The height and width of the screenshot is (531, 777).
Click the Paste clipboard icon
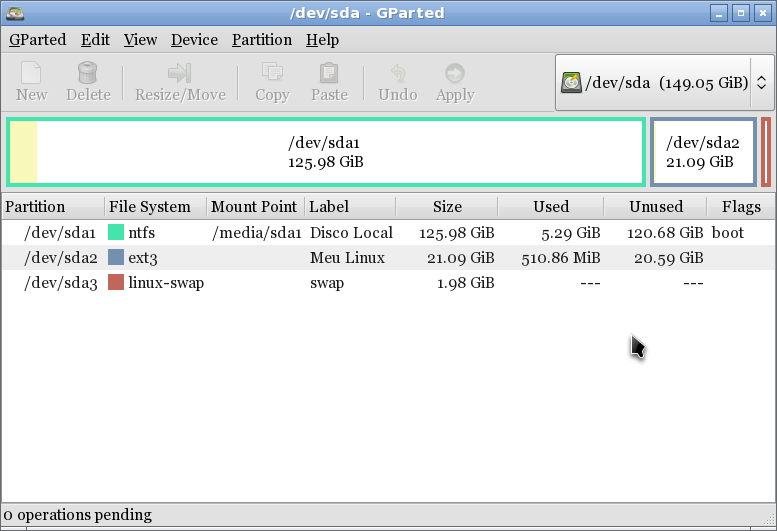pyautogui.click(x=329, y=73)
